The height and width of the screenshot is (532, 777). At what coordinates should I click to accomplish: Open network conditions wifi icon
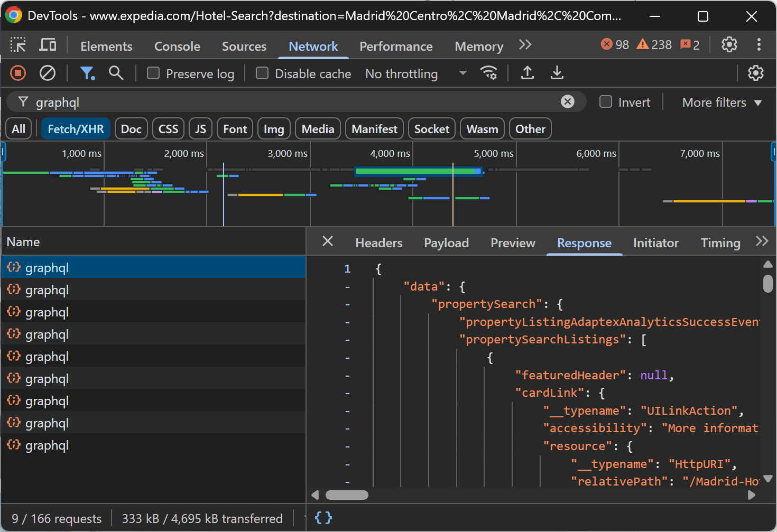tap(488, 73)
